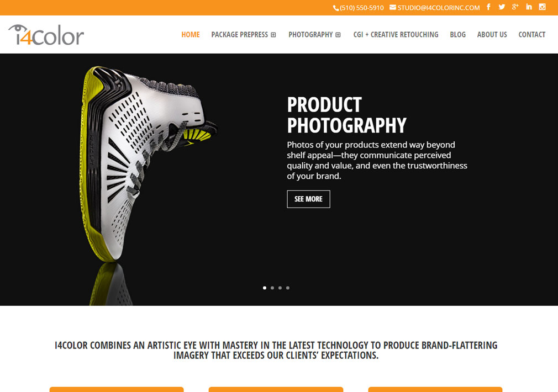The image size is (558, 392).
Task: Click the envelope email icon
Action: click(392, 7)
